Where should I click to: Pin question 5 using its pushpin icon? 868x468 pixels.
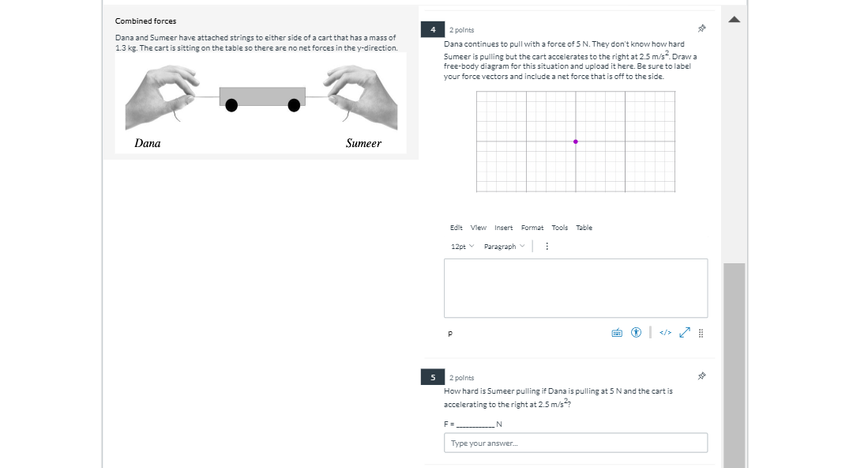pos(701,376)
